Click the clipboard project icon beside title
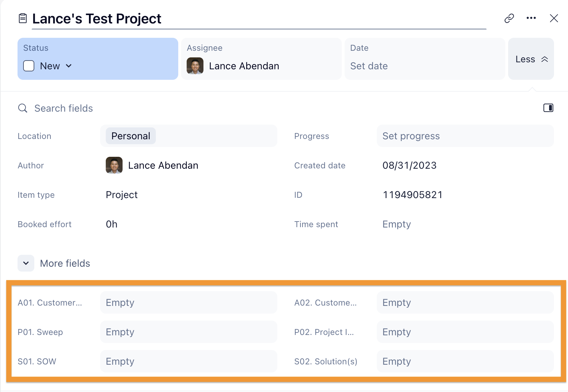This screenshot has width=568, height=392. [23, 18]
